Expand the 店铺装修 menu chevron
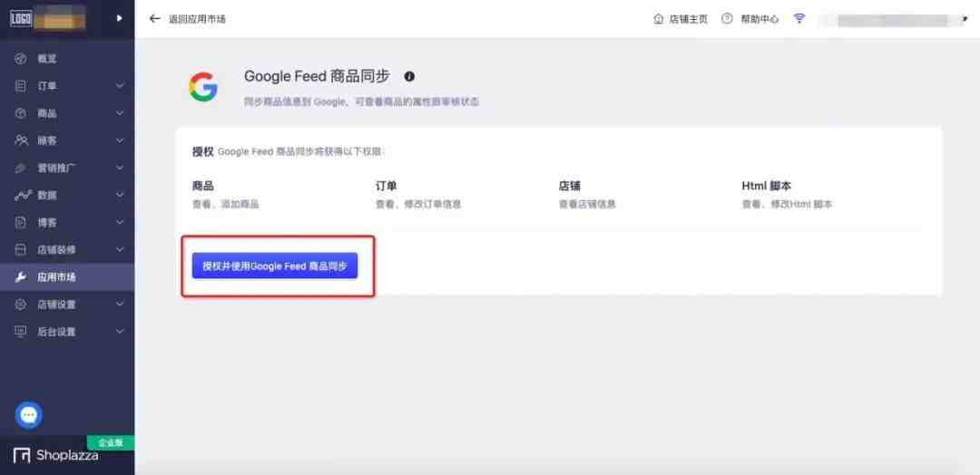This screenshot has height=475, width=980. tap(120, 249)
